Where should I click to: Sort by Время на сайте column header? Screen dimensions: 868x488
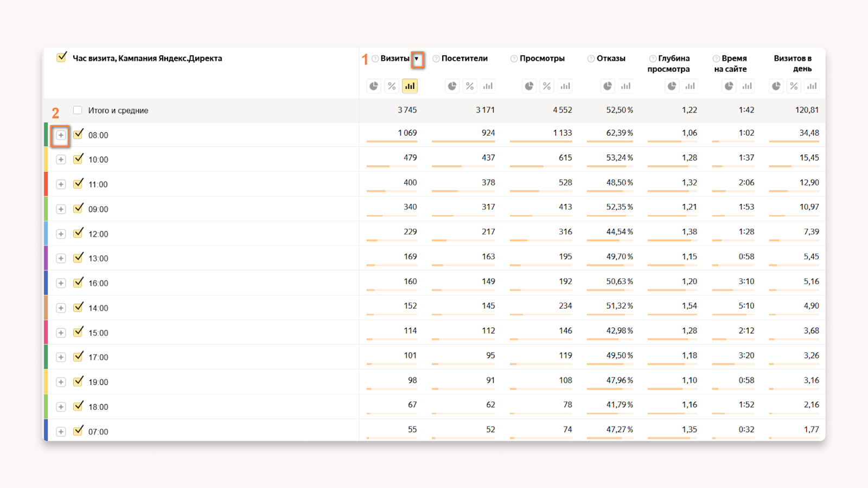point(731,63)
